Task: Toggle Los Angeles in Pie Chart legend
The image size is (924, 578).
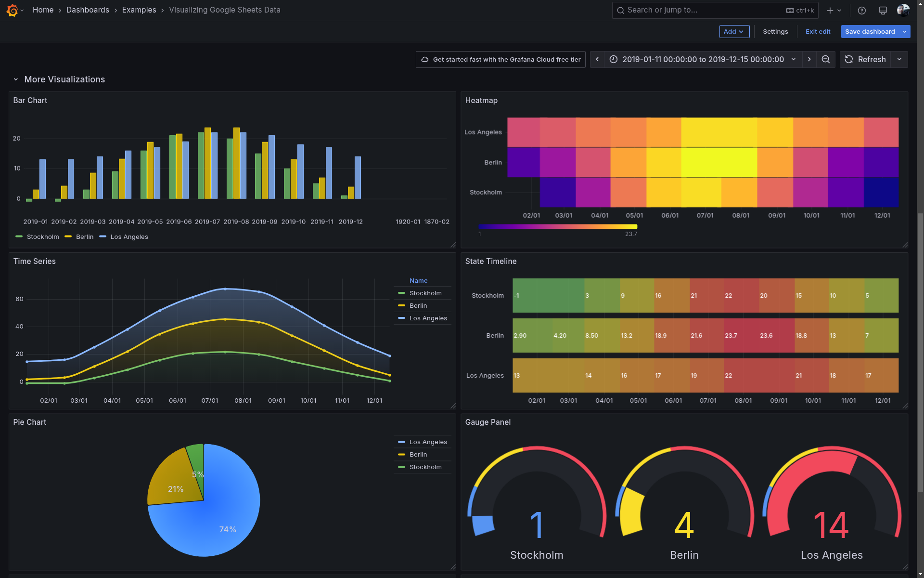Action: (428, 442)
